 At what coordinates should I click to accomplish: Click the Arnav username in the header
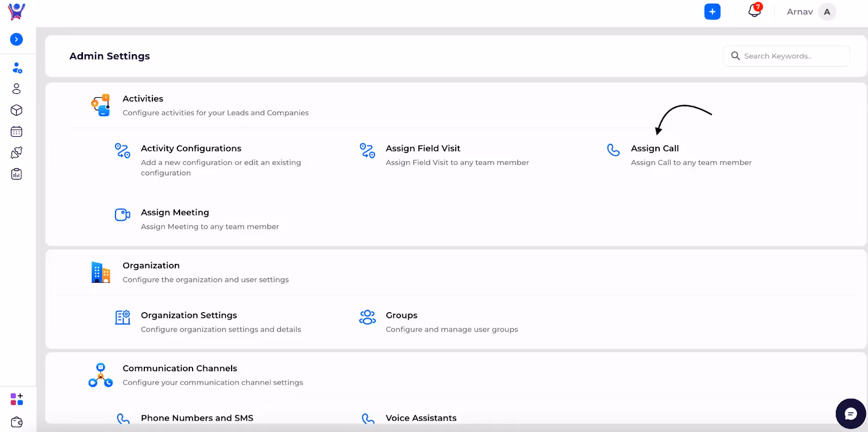[800, 12]
